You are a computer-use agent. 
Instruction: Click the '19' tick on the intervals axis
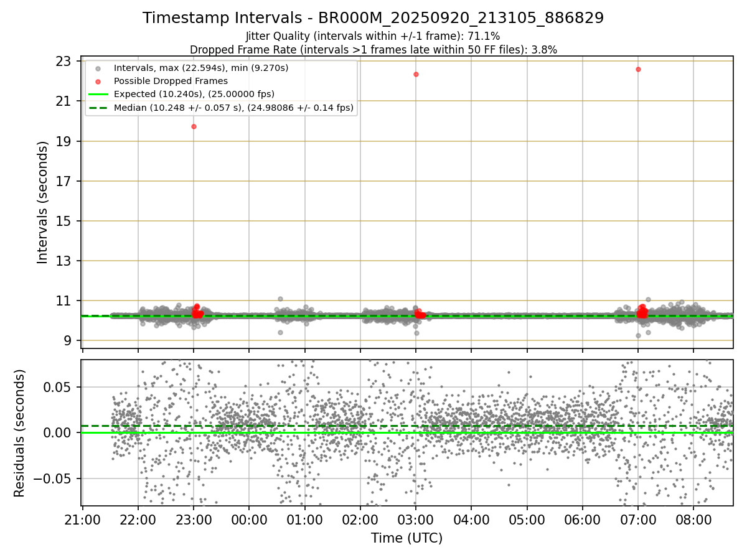tap(64, 141)
